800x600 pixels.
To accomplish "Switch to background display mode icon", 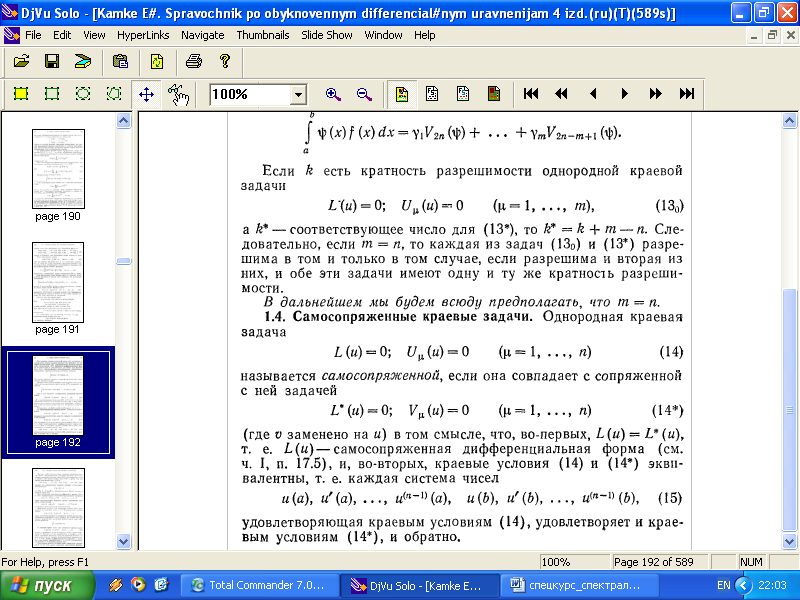I will [494, 94].
